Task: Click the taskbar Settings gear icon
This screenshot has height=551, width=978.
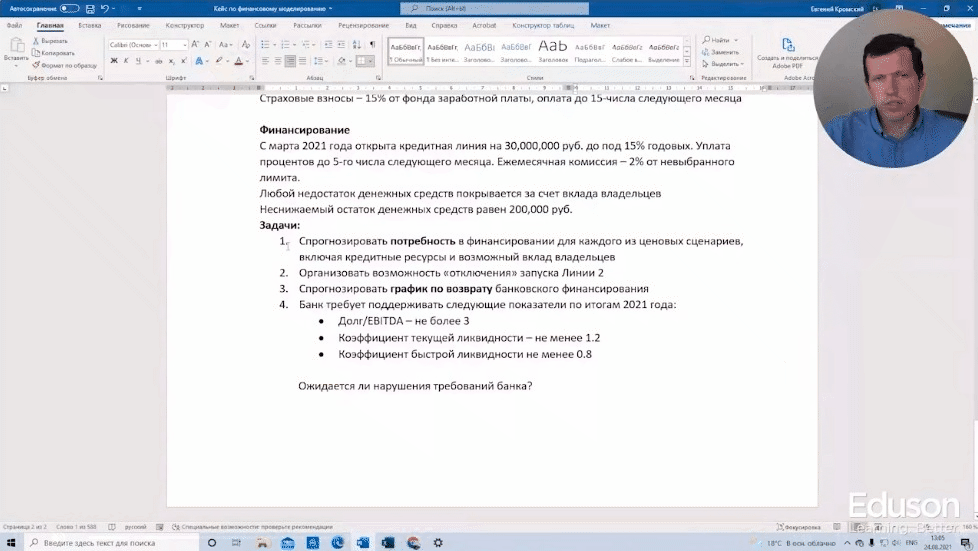Action: click(438, 543)
